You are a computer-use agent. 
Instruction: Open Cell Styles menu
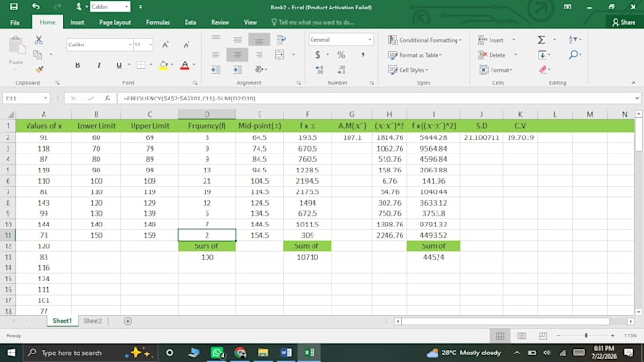(408, 70)
